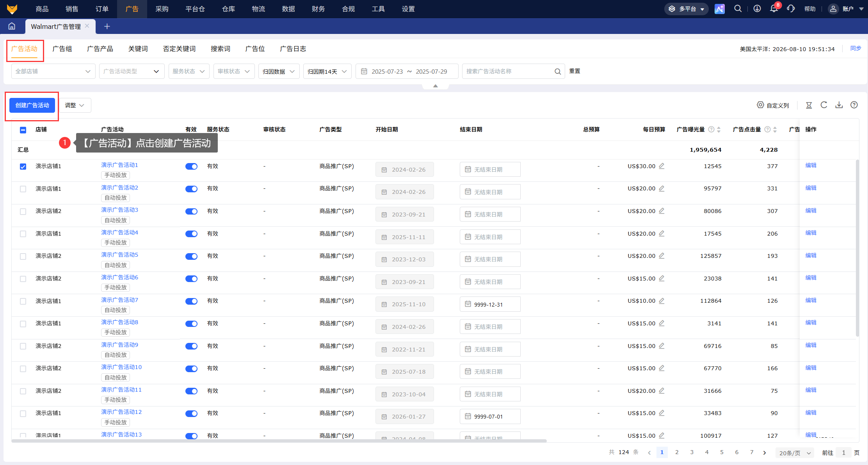Click the 创建广告活动 button
868x465 pixels.
coord(32,105)
